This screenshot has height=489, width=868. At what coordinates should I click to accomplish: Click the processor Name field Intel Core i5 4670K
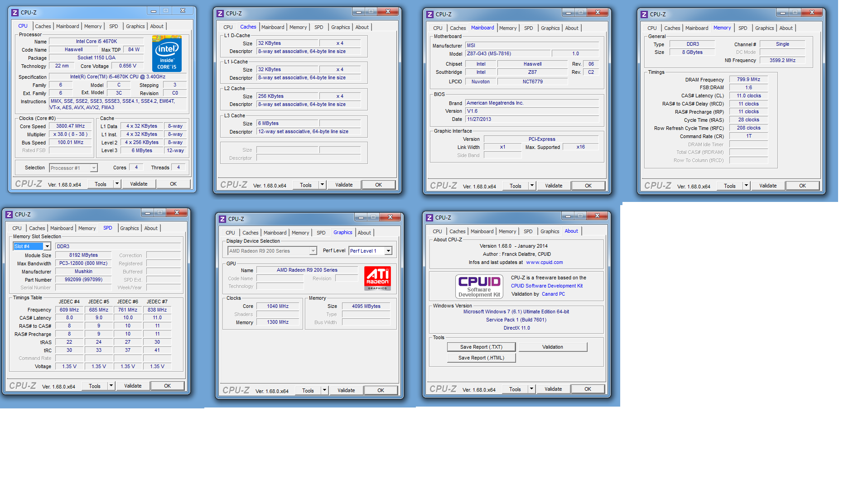coord(96,42)
